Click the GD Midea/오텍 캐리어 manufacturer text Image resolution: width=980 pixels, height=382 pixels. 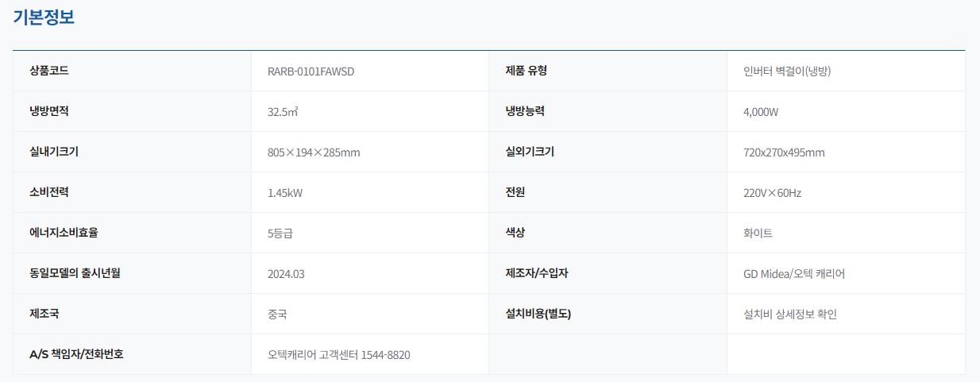point(793,274)
